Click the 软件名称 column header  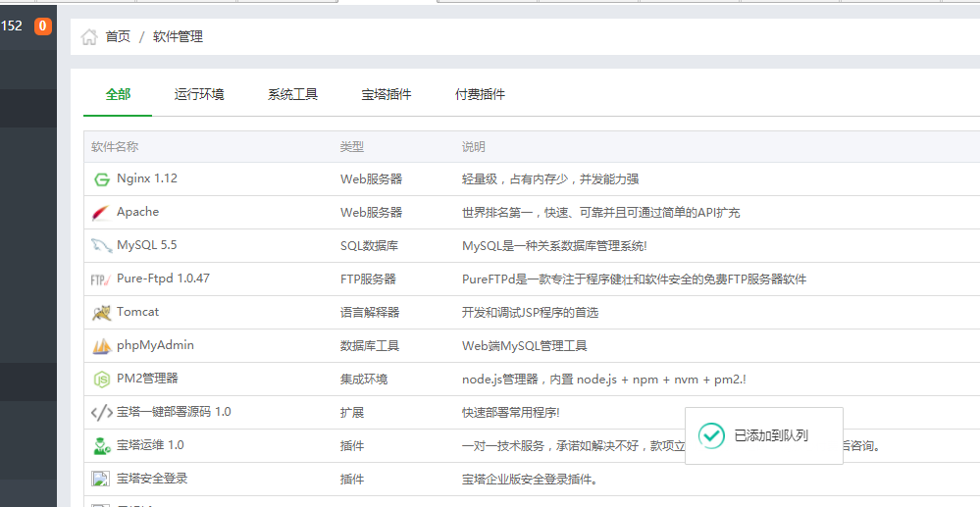point(115,147)
